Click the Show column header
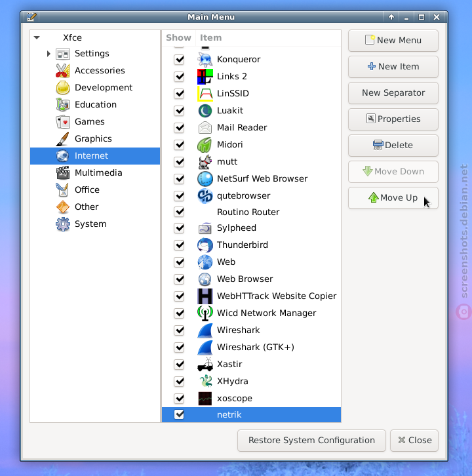This screenshot has width=472, height=476. click(178, 37)
